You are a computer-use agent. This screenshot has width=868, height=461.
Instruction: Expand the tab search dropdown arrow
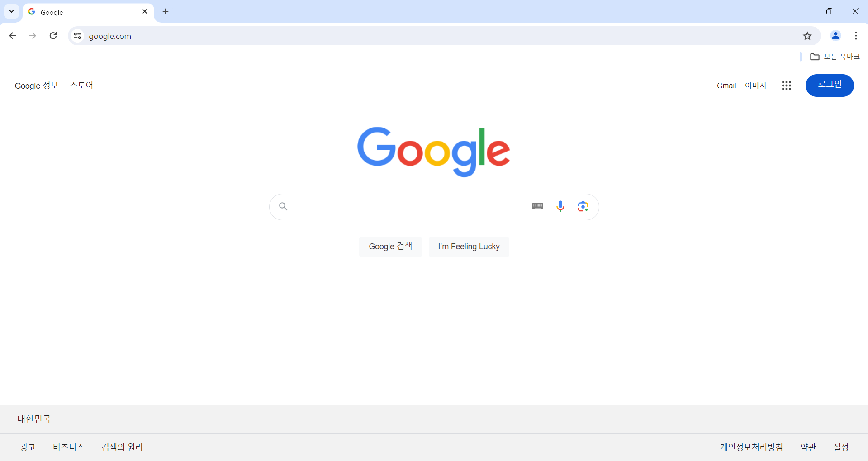(11, 11)
